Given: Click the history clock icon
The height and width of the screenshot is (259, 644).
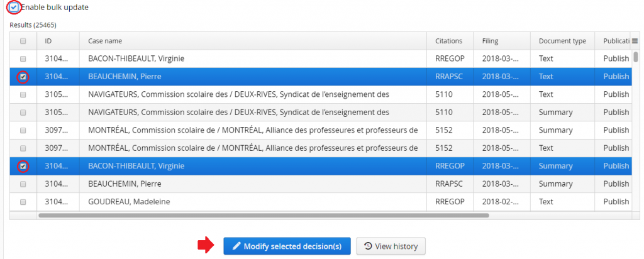Looking at the screenshot, I should tap(368, 246).
